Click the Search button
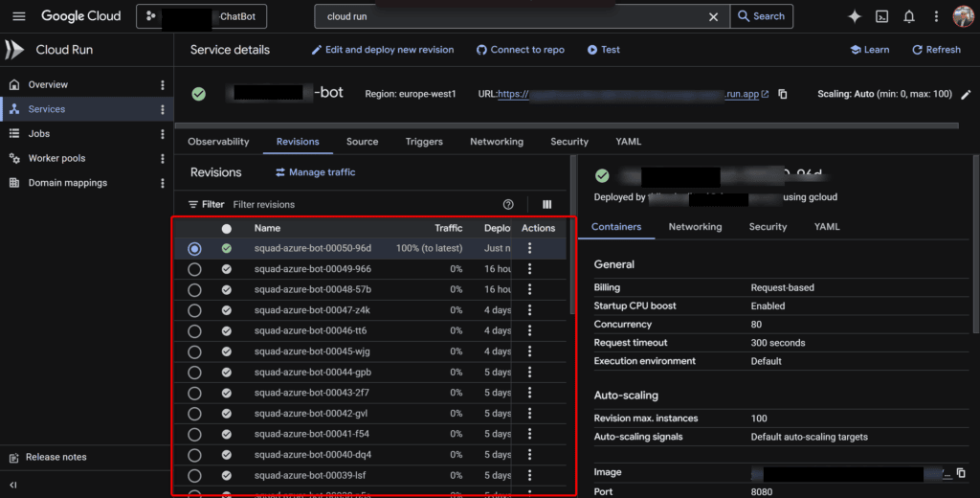980x498 pixels. tap(761, 16)
